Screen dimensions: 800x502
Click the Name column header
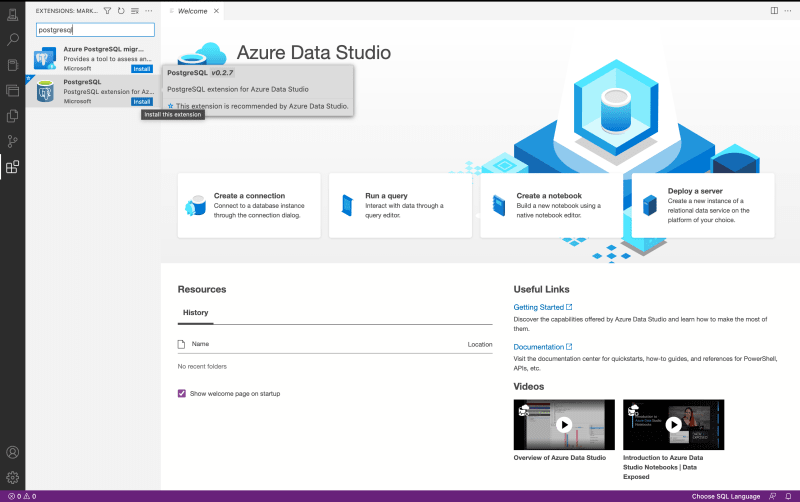click(201, 344)
